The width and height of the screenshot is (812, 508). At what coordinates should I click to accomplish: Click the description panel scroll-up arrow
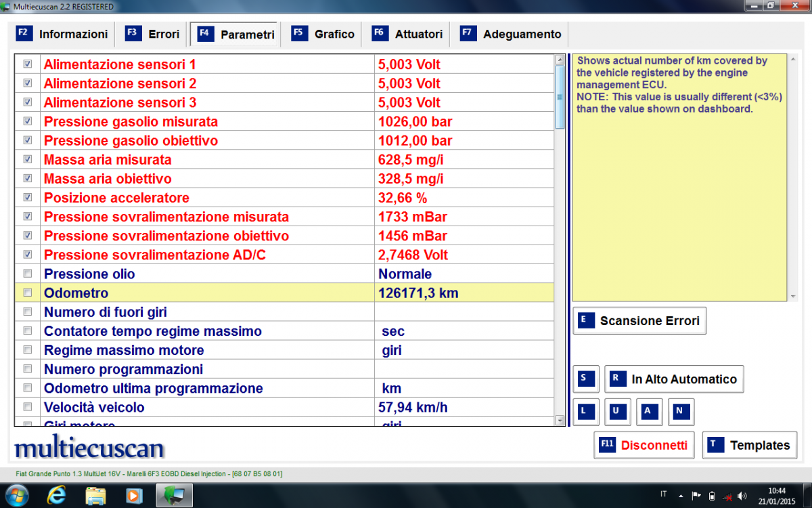793,59
